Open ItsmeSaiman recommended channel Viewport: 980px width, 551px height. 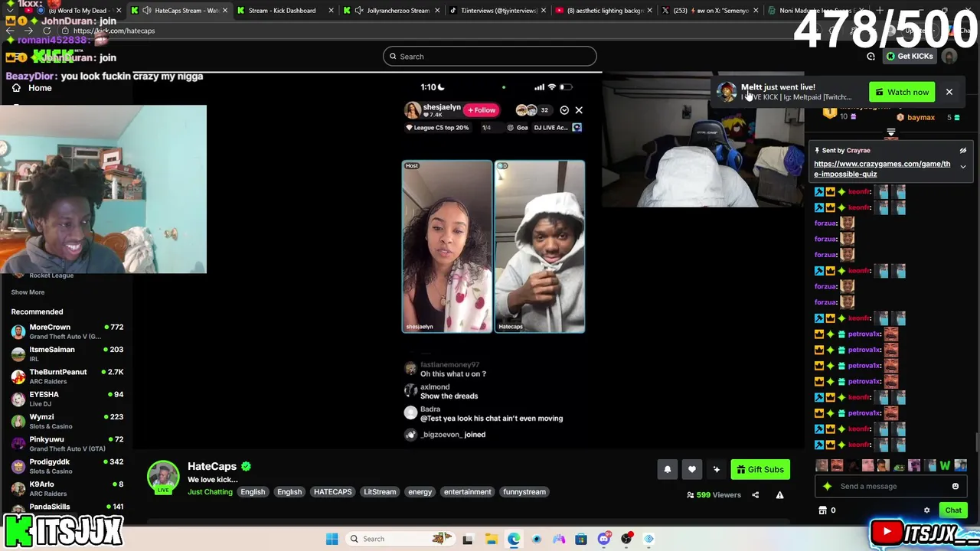[x=67, y=354]
